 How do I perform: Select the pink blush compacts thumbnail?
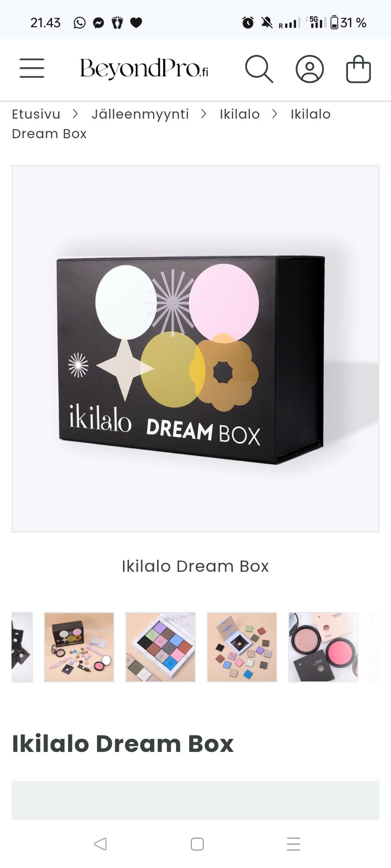[323, 647]
